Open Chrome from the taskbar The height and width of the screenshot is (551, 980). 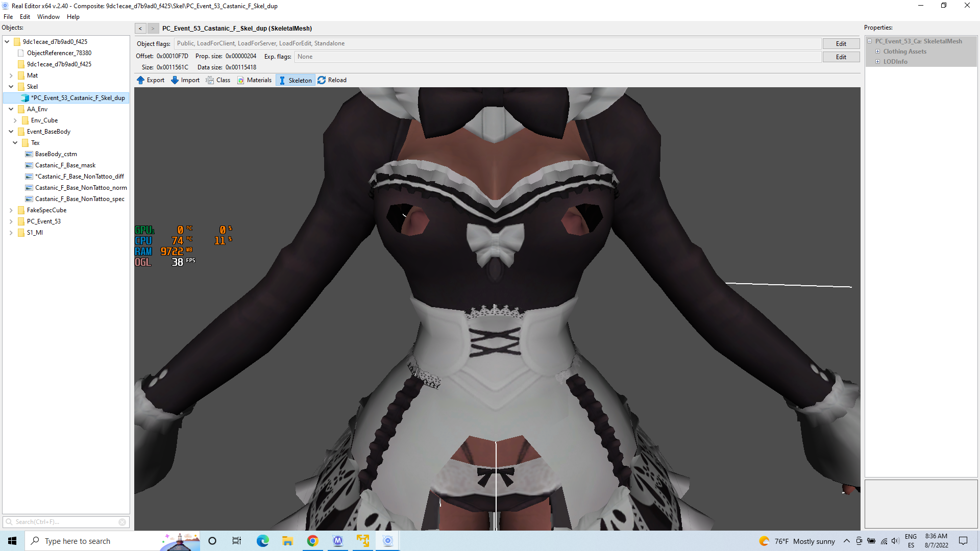[312, 541]
